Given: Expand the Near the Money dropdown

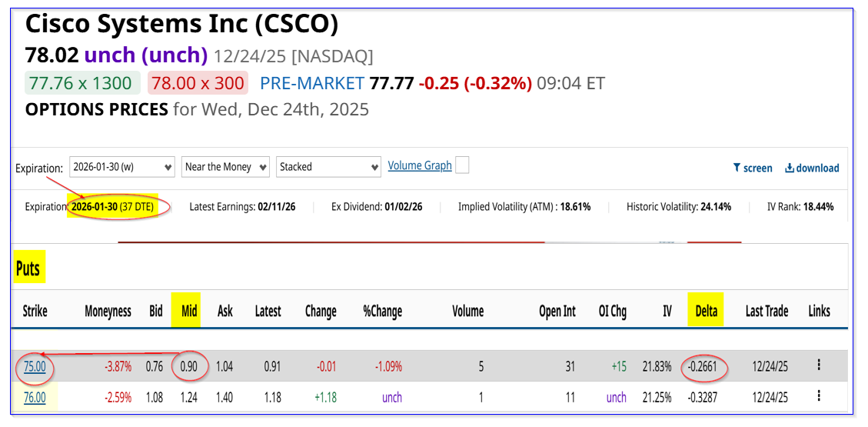Looking at the screenshot, I should pyautogui.click(x=225, y=167).
